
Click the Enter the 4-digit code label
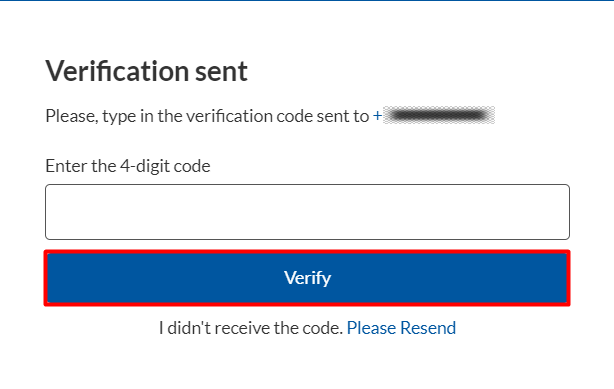point(128,166)
